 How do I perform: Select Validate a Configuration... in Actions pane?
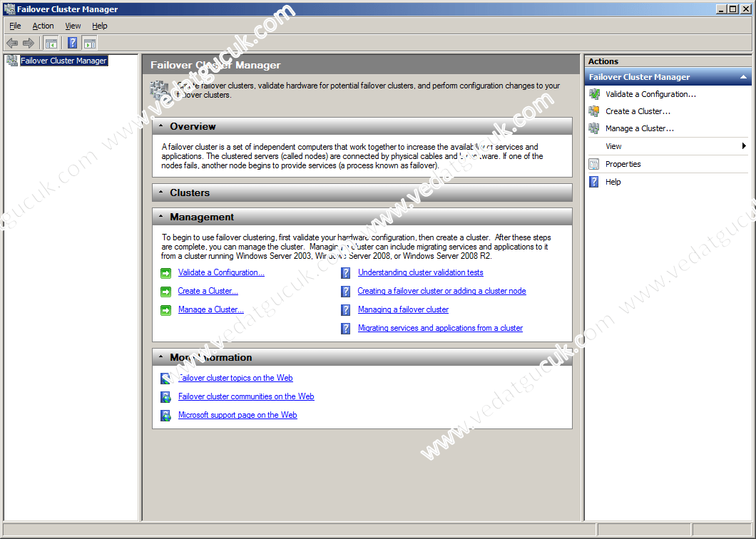click(x=651, y=94)
